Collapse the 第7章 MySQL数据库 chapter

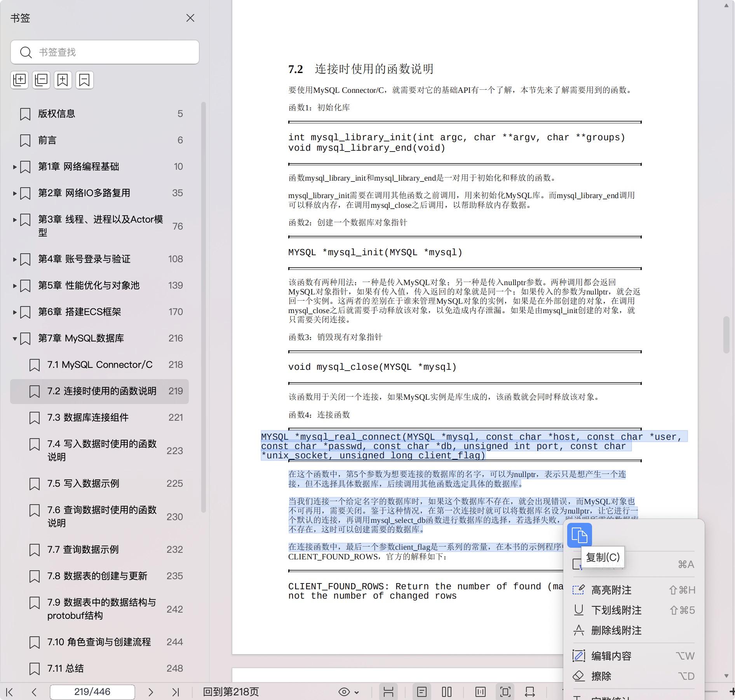[x=15, y=338]
